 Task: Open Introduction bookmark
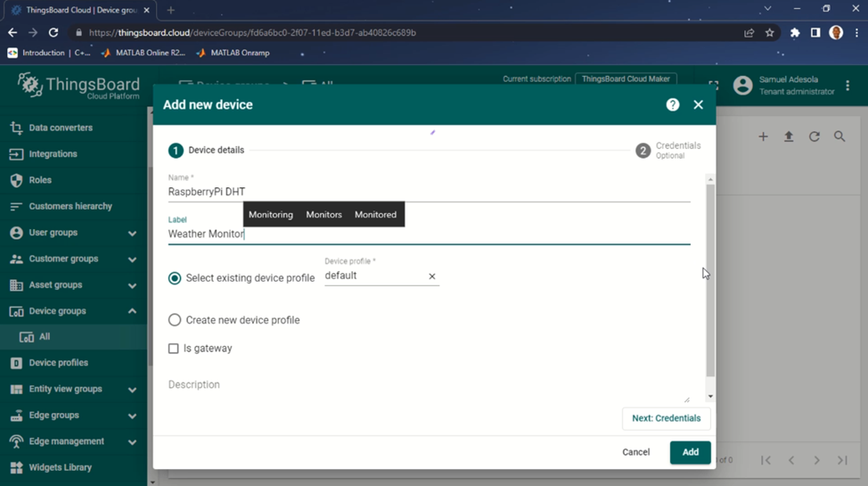coord(49,53)
